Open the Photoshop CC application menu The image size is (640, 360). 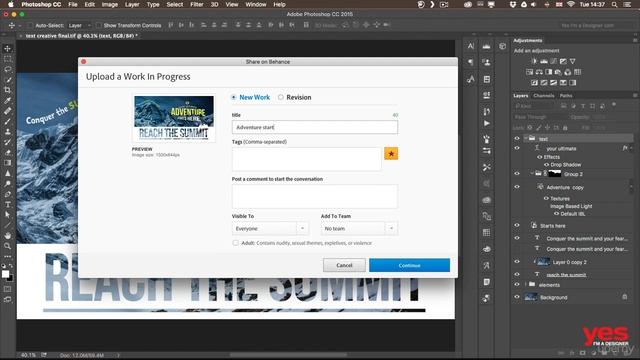click(x=41, y=4)
